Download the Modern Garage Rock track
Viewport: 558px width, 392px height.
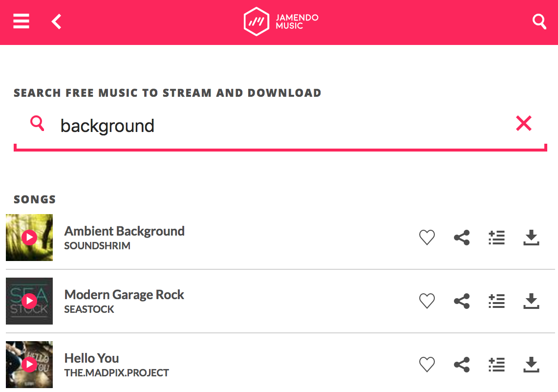tap(531, 301)
